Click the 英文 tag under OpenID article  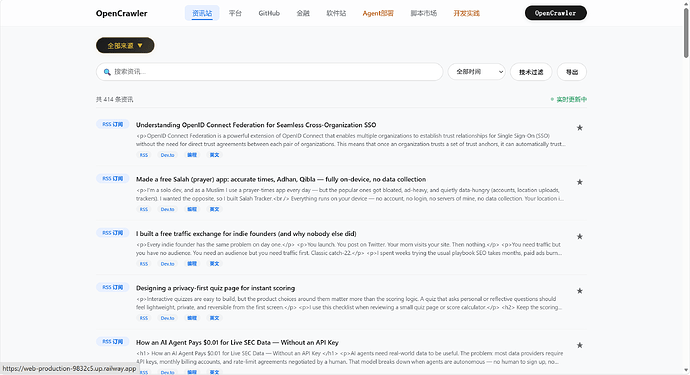(x=214, y=155)
